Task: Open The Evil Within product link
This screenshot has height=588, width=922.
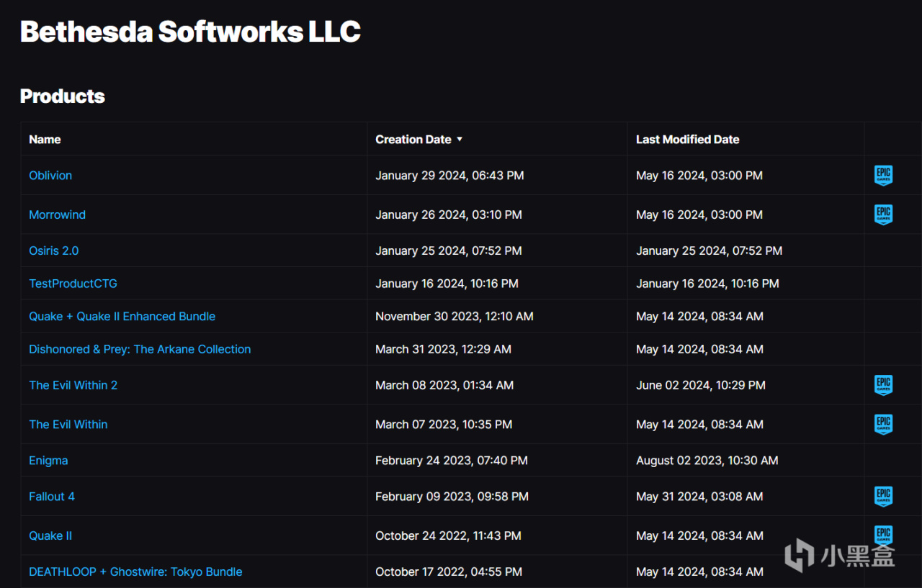Action: (68, 425)
